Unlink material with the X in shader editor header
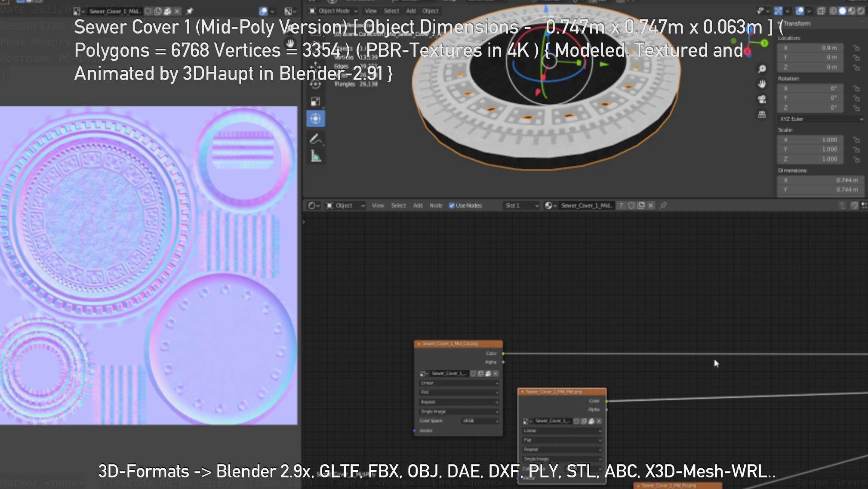This screenshot has height=489, width=868. click(651, 205)
